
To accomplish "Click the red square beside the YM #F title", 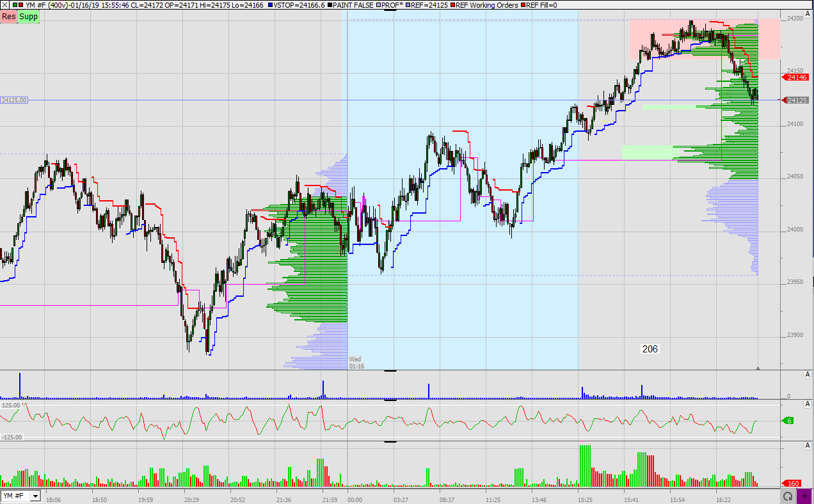I will (21, 5).
